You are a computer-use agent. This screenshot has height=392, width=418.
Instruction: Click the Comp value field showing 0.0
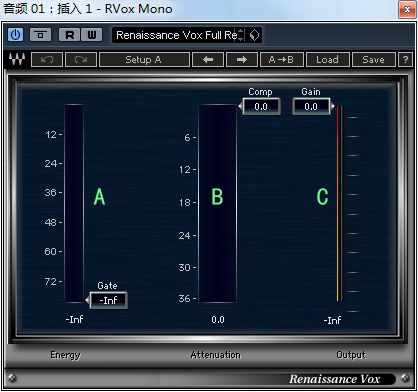tap(261, 107)
